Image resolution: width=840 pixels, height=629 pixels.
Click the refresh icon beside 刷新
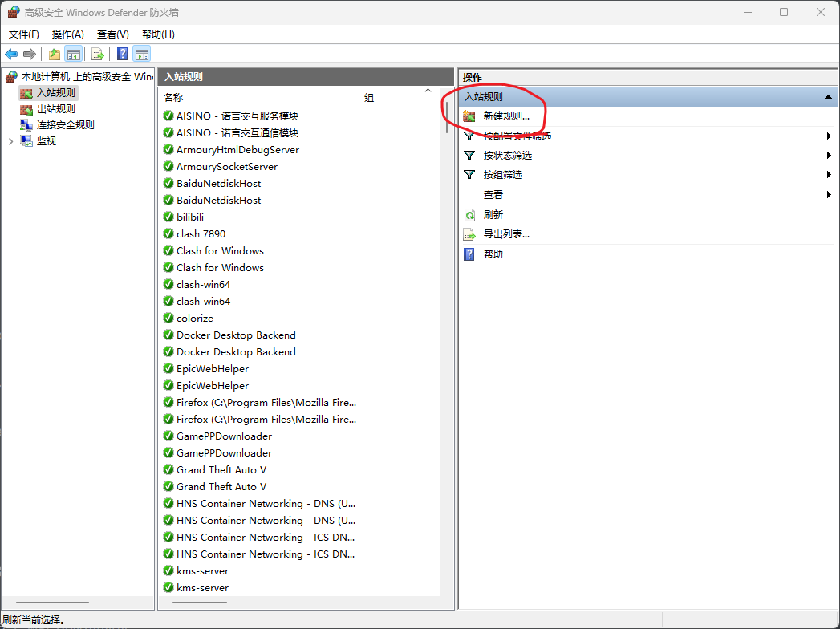(469, 215)
